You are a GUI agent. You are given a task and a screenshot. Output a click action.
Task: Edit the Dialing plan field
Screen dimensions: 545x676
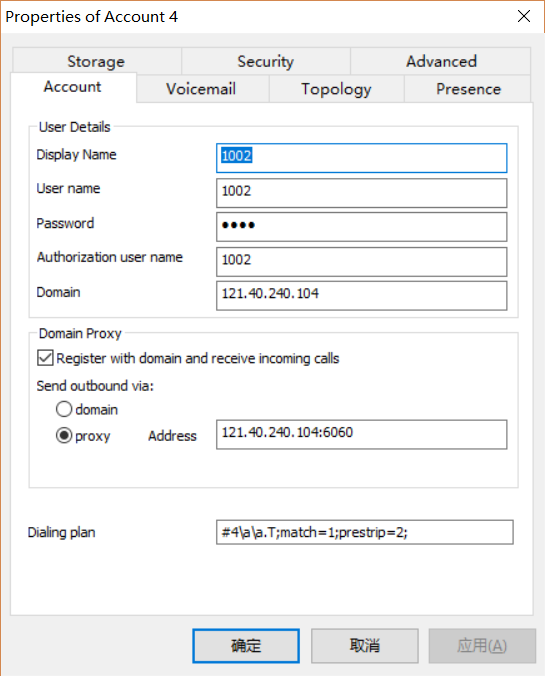click(x=365, y=532)
